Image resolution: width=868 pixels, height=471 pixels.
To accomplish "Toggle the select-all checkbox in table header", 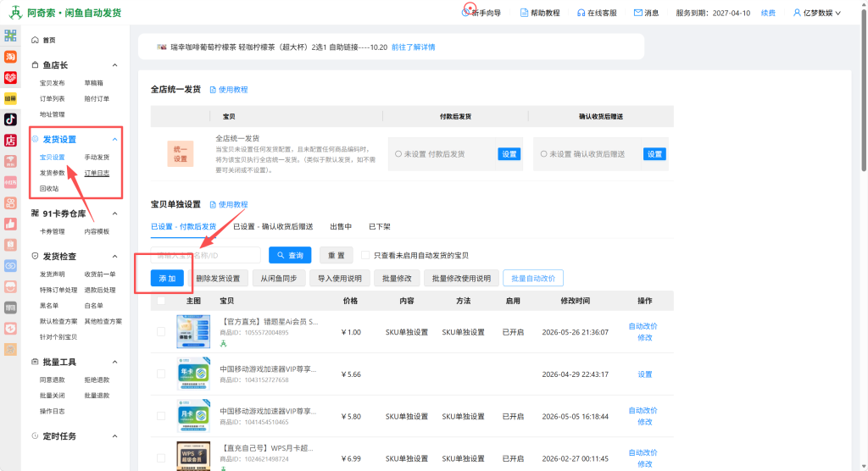I will coord(161,301).
